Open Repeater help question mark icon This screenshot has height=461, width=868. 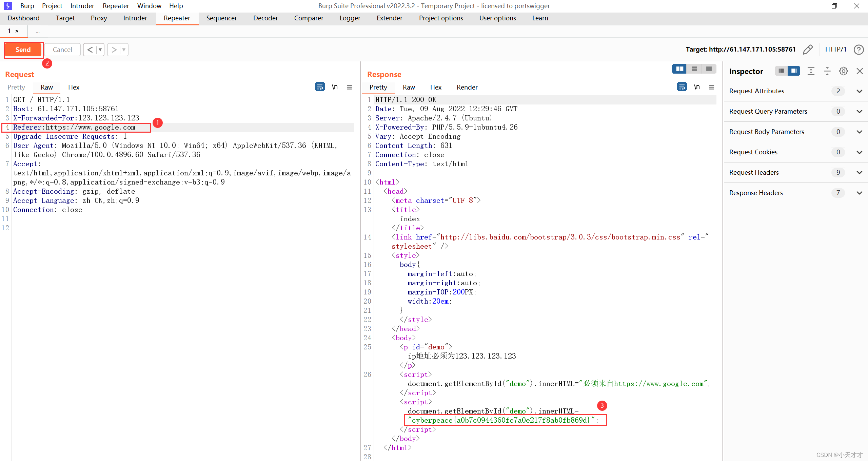[x=859, y=50]
